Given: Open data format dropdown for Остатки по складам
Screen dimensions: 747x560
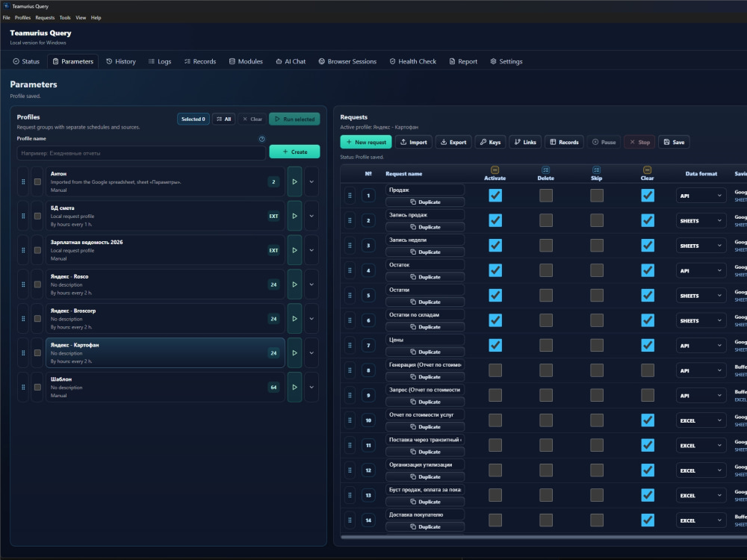Looking at the screenshot, I should [x=701, y=321].
